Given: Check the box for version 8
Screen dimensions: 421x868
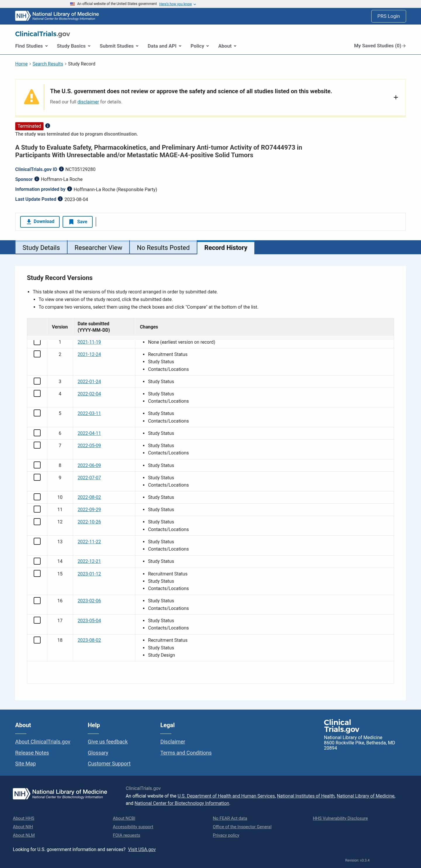Looking at the screenshot, I should pyautogui.click(x=37, y=465).
